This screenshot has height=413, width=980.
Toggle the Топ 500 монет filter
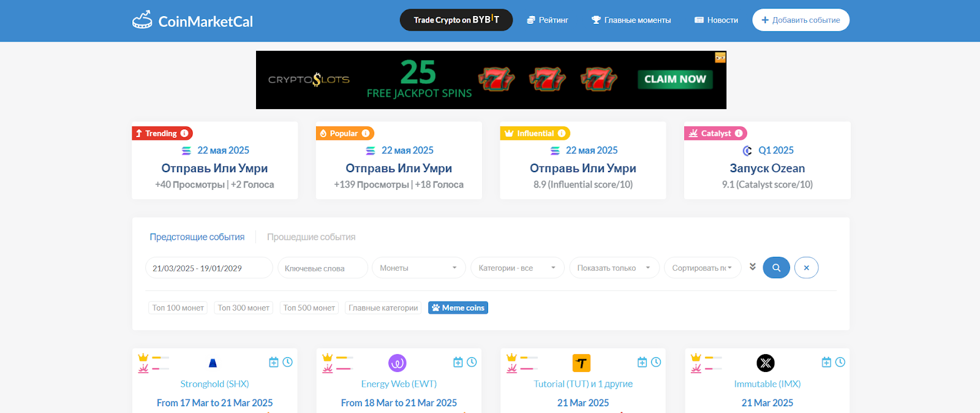click(309, 308)
